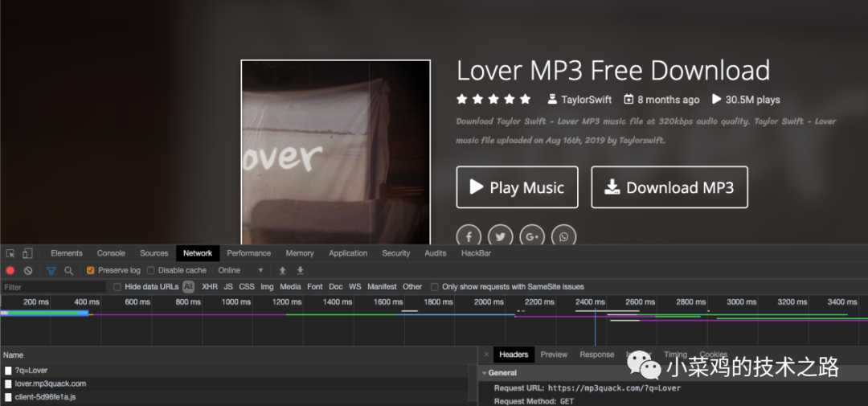
Task: Click the play icon beside 30.5M plays
Action: click(x=716, y=99)
